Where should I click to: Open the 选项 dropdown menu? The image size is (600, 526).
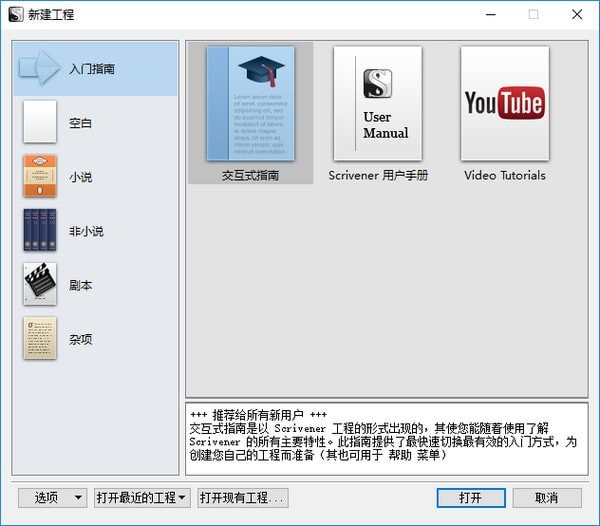(52, 498)
